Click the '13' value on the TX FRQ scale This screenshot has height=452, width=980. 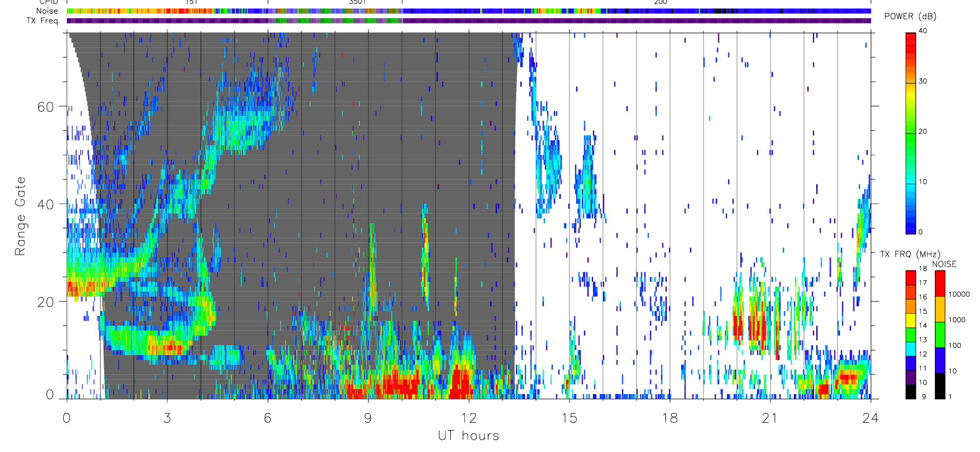point(923,340)
